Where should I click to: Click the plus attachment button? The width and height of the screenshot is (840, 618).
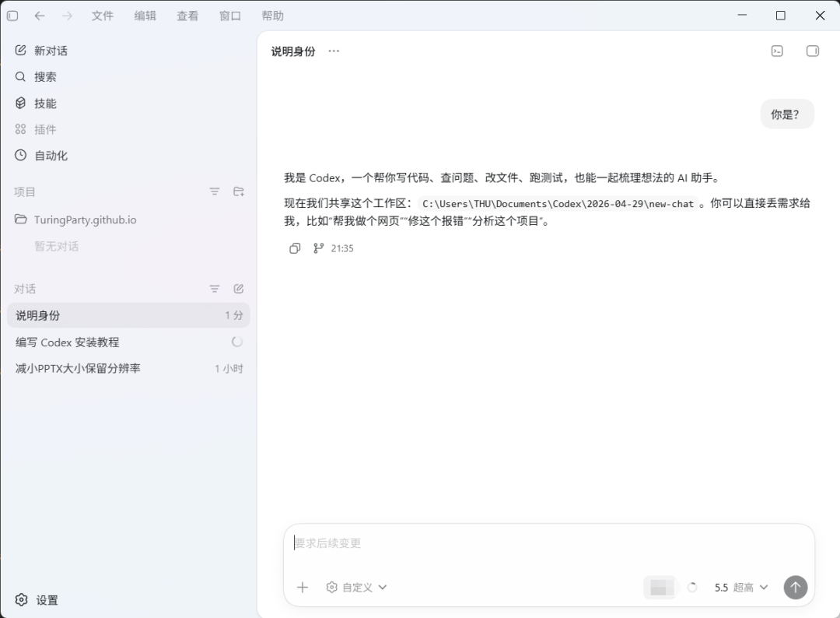[x=303, y=588]
